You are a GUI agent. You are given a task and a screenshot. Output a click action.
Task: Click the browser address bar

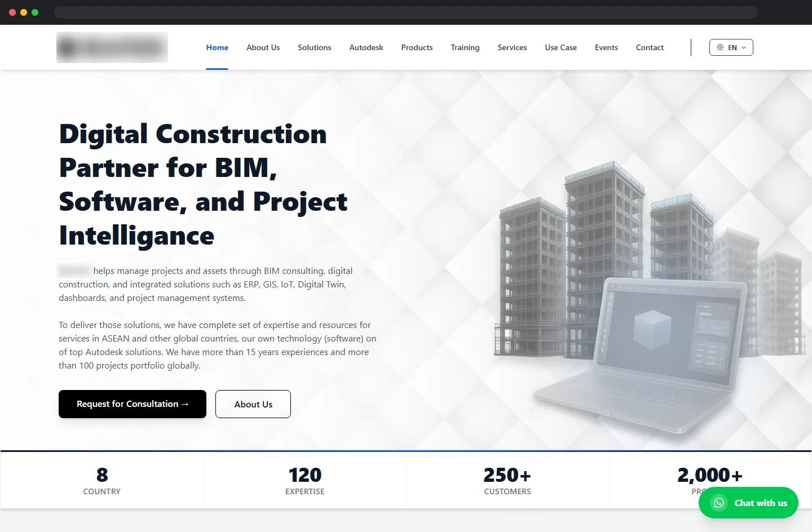pos(405,12)
